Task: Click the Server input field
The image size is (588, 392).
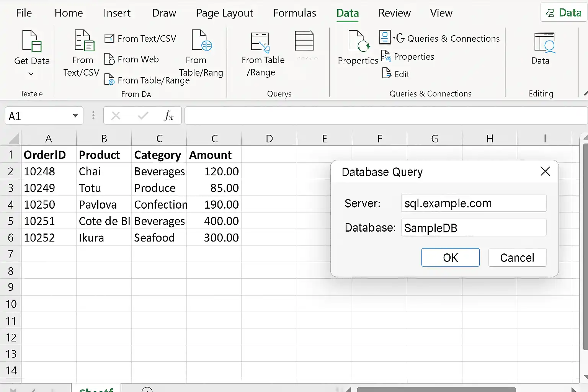Action: (x=474, y=203)
